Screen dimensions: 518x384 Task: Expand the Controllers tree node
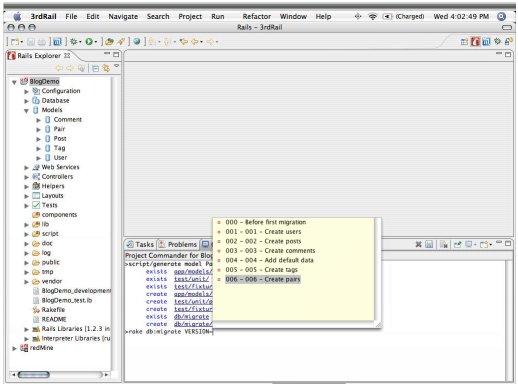pyautogui.click(x=26, y=177)
